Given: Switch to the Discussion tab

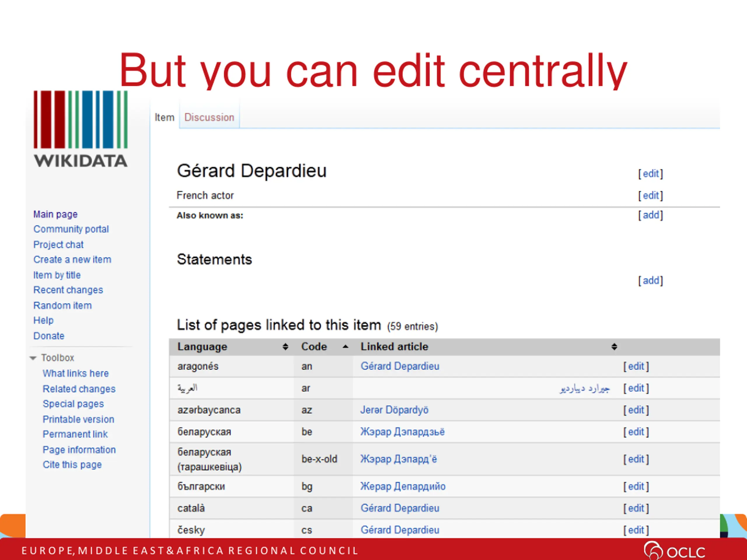Looking at the screenshot, I should (x=209, y=117).
